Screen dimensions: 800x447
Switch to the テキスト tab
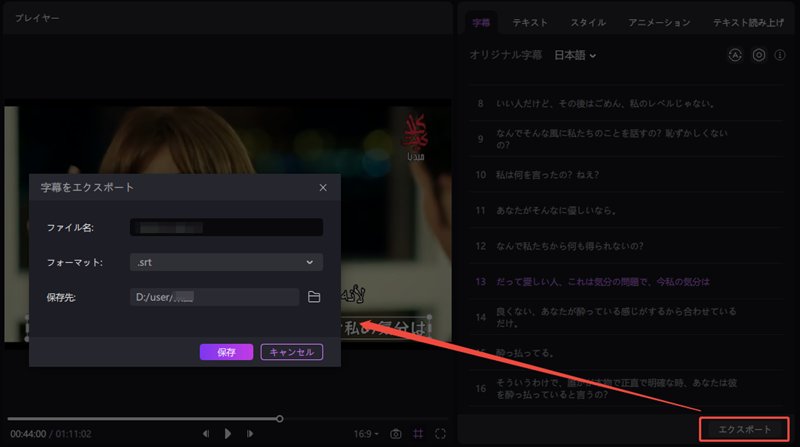point(530,23)
